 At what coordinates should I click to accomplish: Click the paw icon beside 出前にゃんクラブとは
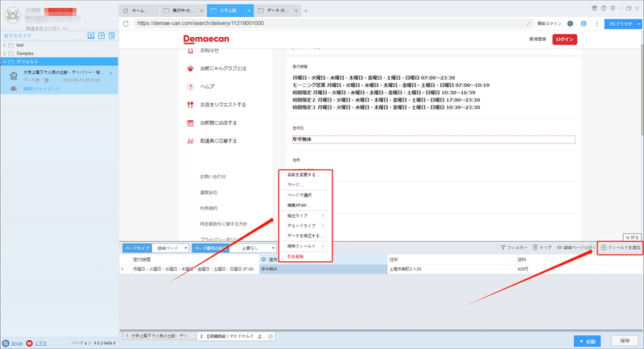(x=190, y=69)
